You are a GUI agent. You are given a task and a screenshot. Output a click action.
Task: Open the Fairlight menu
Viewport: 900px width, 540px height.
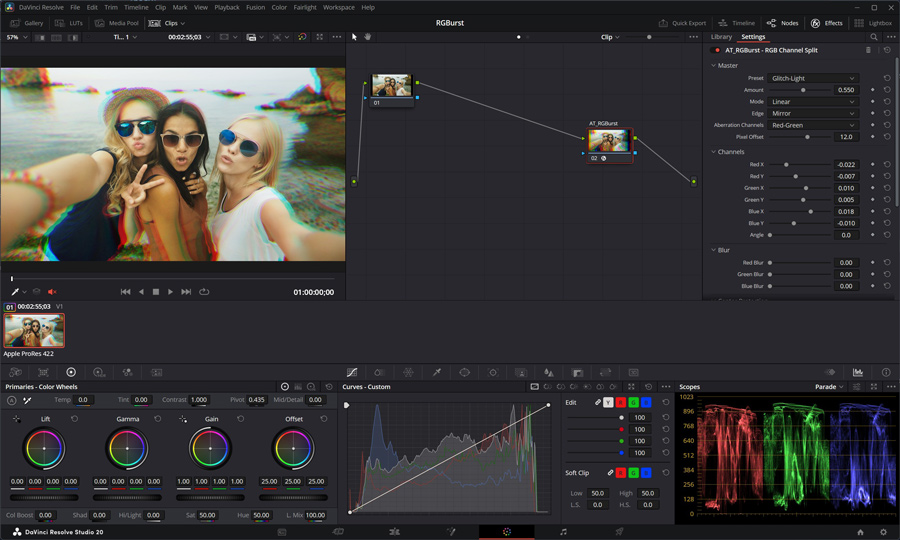point(305,7)
